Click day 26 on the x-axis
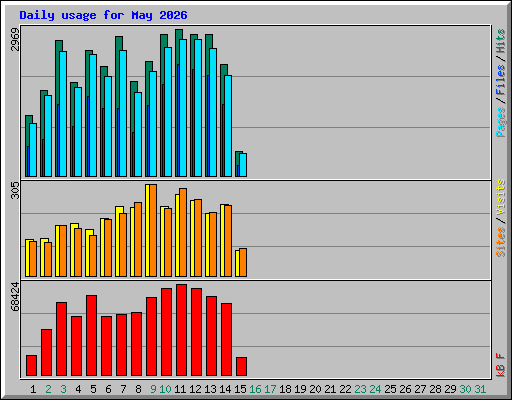This screenshot has height=400, width=512. (x=405, y=389)
